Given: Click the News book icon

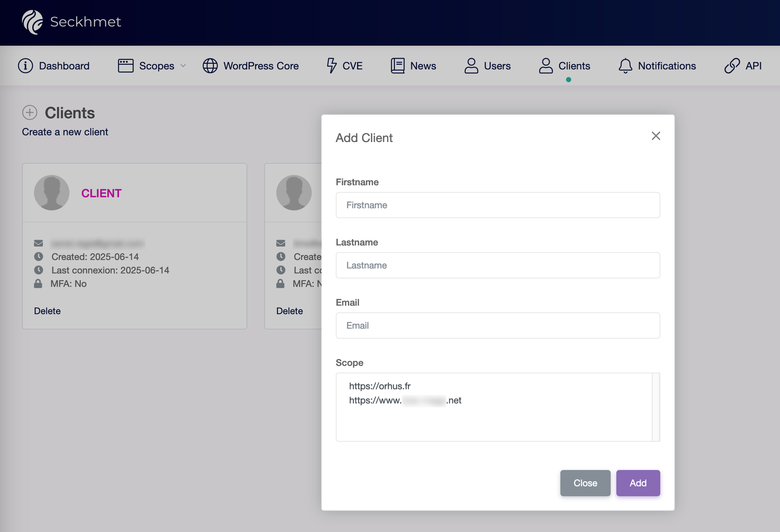Looking at the screenshot, I should [x=397, y=66].
